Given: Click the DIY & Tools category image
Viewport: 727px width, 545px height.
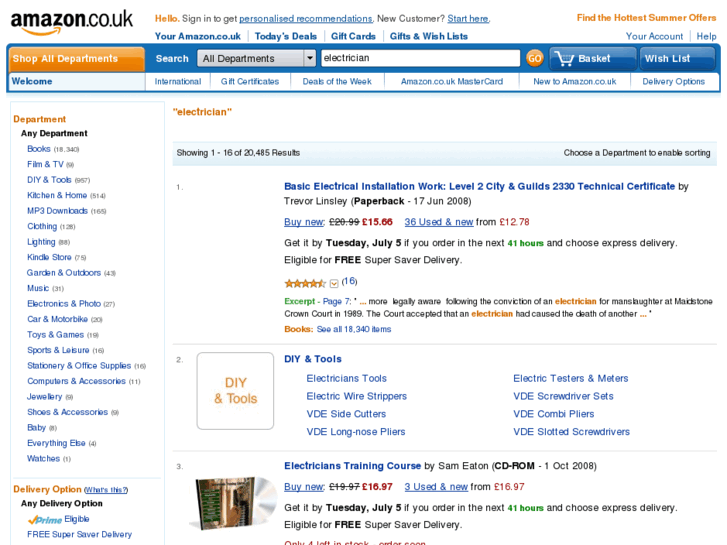Looking at the screenshot, I should point(235,391).
